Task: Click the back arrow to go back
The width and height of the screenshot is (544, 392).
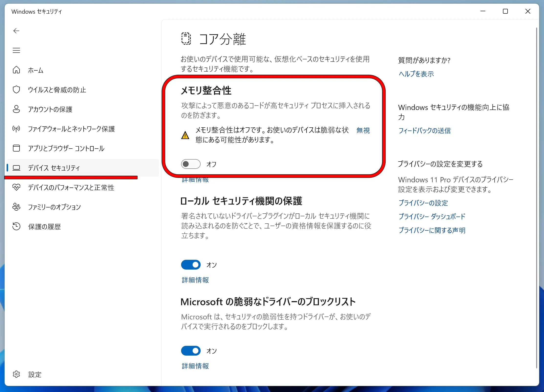Action: [16, 31]
